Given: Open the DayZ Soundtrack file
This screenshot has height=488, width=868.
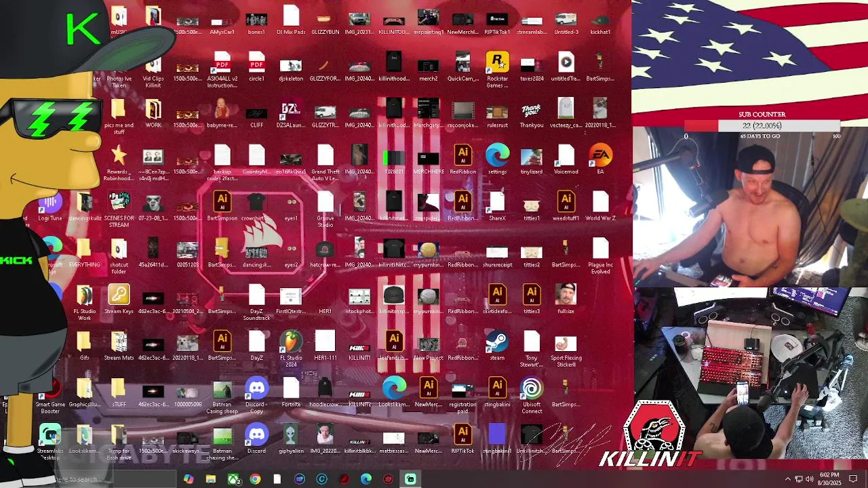Looking at the screenshot, I should [x=256, y=296].
